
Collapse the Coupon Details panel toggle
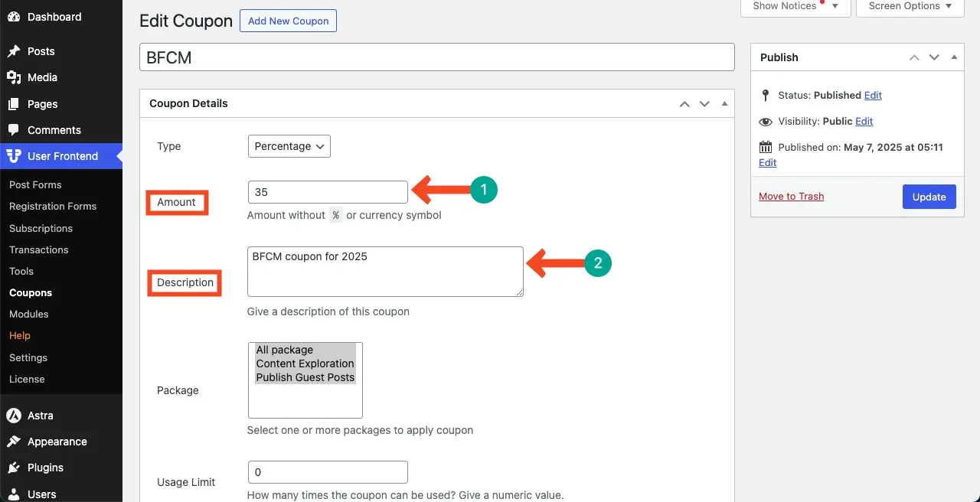[724, 103]
